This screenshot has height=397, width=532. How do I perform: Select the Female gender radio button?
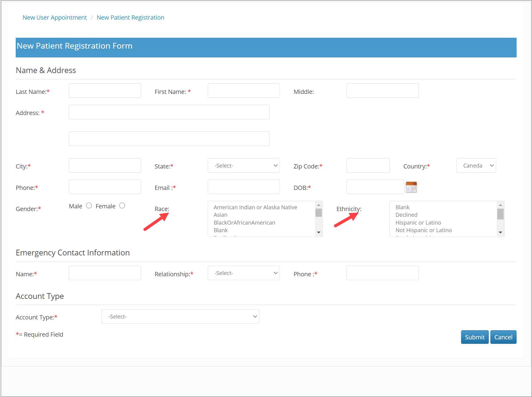122,206
